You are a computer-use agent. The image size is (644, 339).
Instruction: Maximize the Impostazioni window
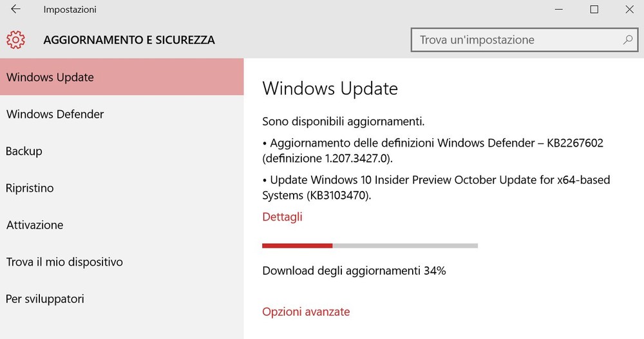pos(594,9)
